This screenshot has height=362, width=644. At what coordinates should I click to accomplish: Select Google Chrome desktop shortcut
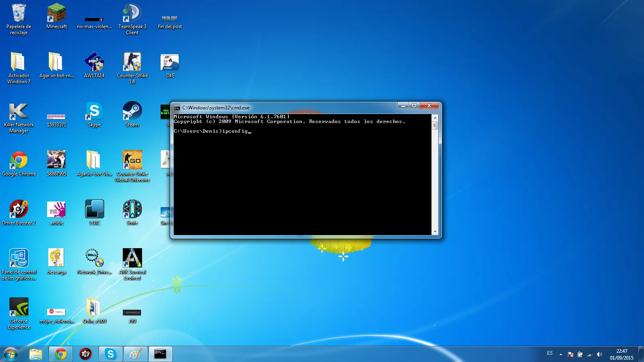(x=19, y=164)
